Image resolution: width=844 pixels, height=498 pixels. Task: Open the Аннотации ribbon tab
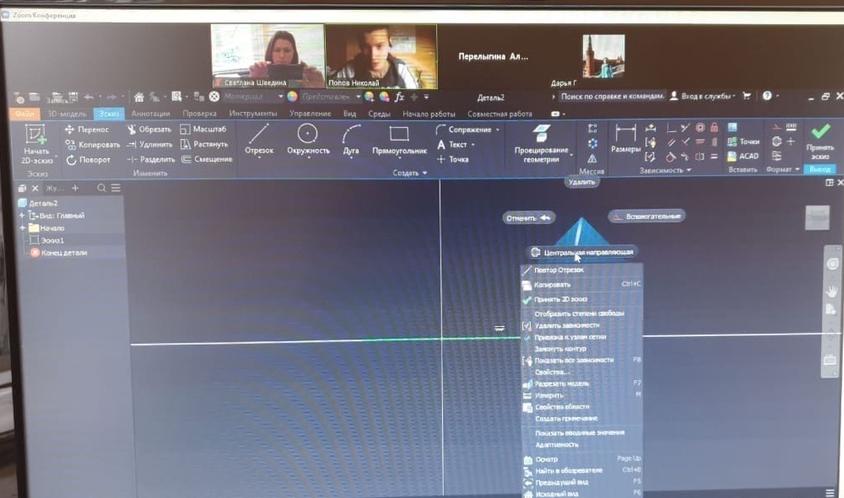tap(151, 114)
